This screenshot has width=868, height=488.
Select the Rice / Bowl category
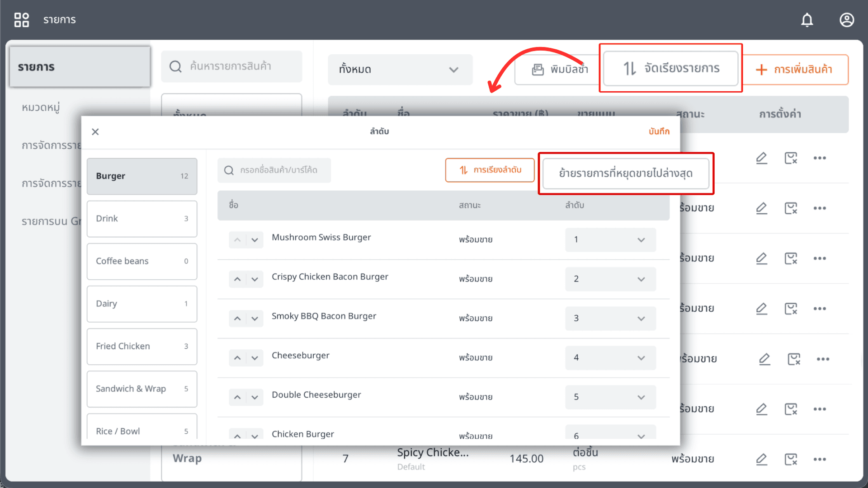(x=142, y=426)
